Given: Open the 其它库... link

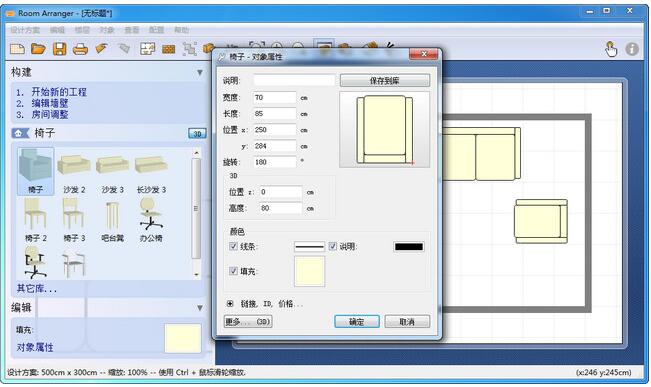Looking at the screenshot, I should (x=37, y=289).
